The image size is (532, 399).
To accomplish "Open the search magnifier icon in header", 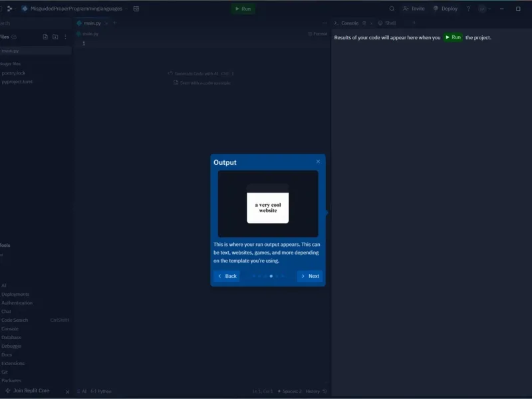I will point(392,9).
